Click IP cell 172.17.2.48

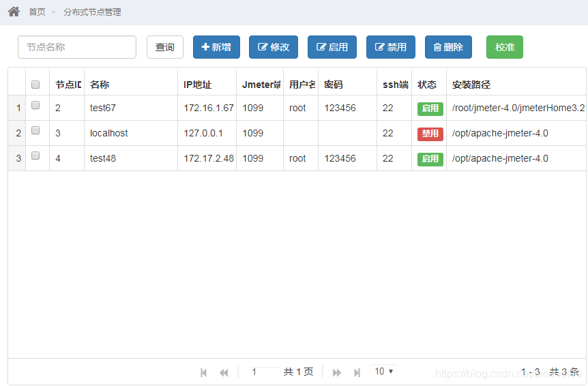[207, 158]
